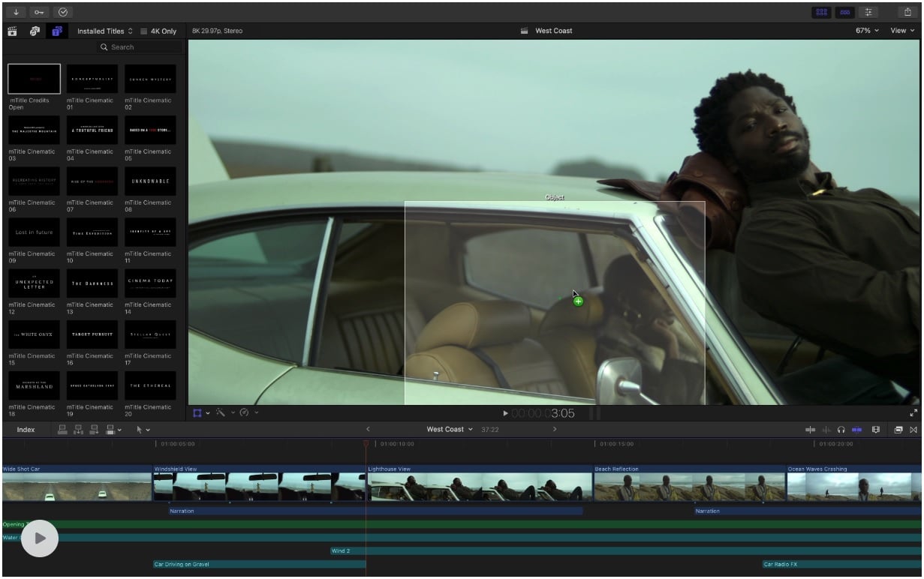Select the Wind 2 audio clip
924x579 pixels.
[626, 551]
